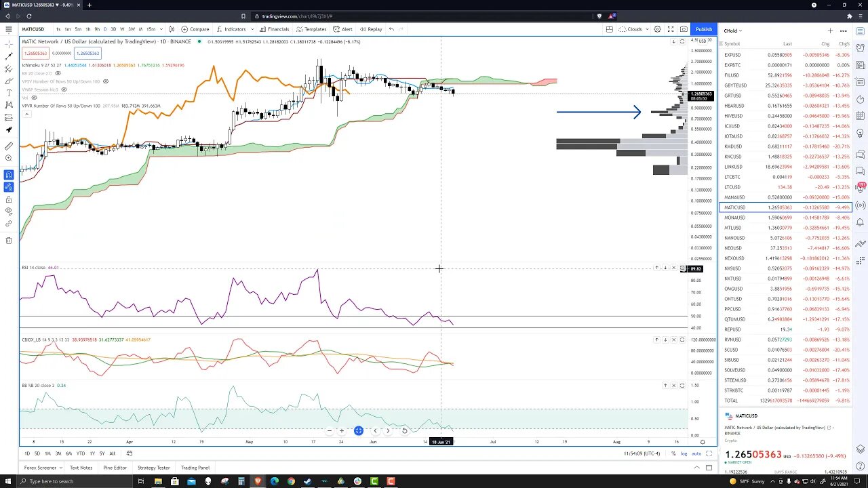Open the Go to date picker

(x=129, y=453)
